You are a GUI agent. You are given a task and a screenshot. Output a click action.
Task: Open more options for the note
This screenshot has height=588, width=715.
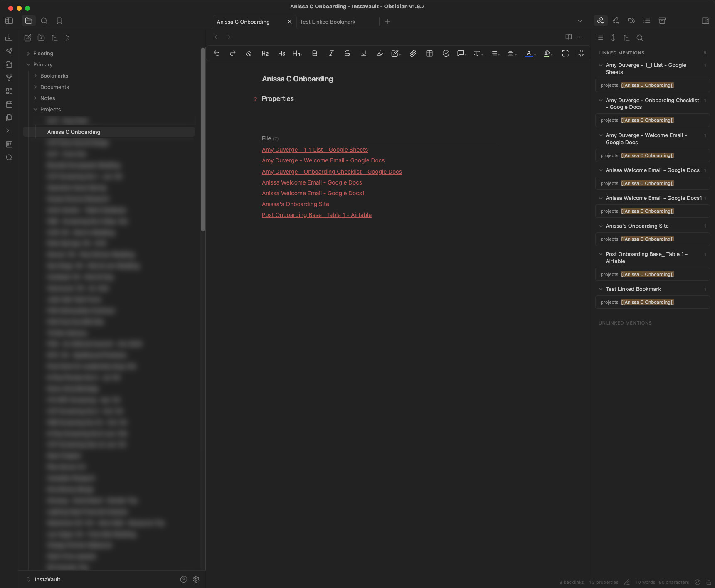pyautogui.click(x=580, y=37)
